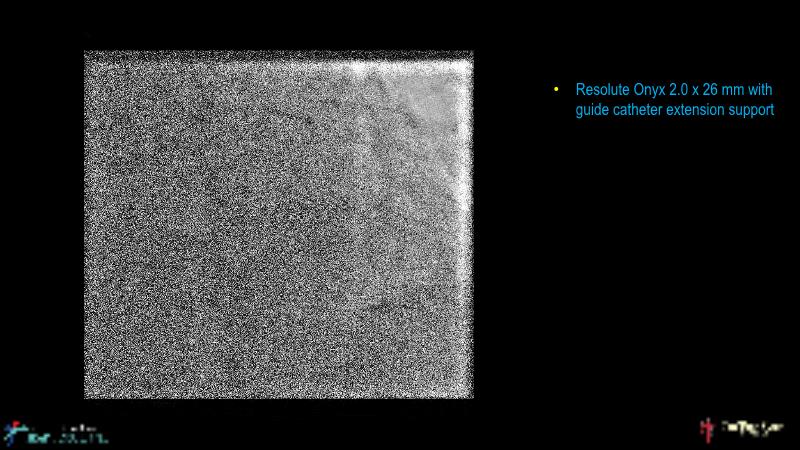This screenshot has height=450, width=800.
Task: Click the bottom-left corner of the fluoroscopy image
Action: [x=88, y=394]
